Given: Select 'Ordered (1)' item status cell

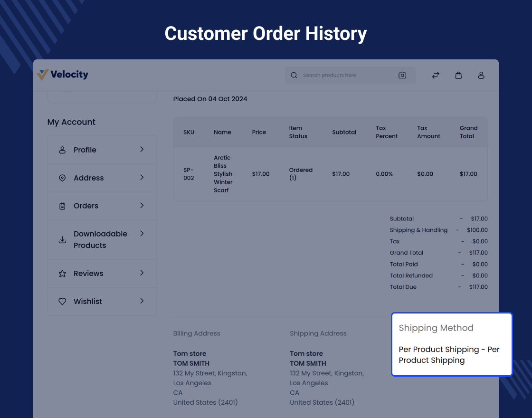Looking at the screenshot, I should tap(301, 174).
